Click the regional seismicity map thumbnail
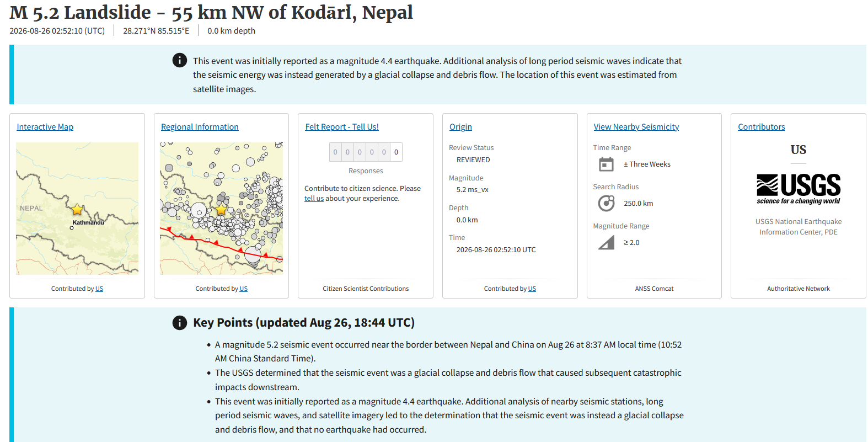 pyautogui.click(x=221, y=209)
